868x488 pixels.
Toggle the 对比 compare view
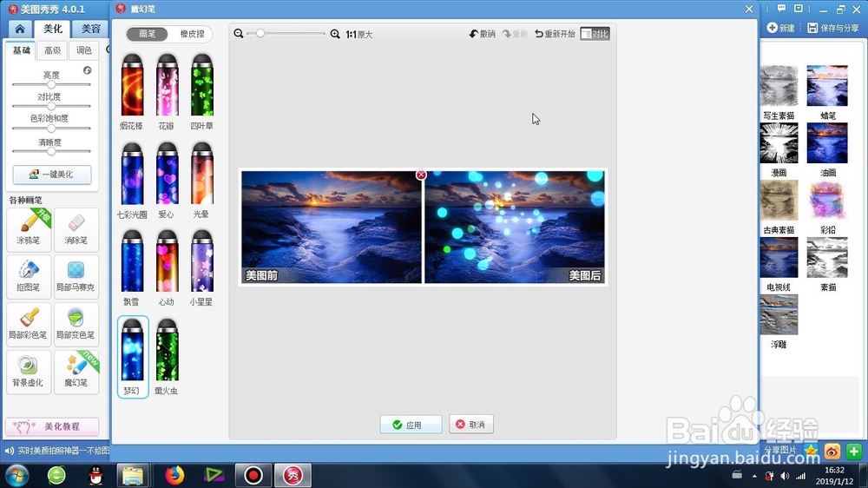click(595, 34)
